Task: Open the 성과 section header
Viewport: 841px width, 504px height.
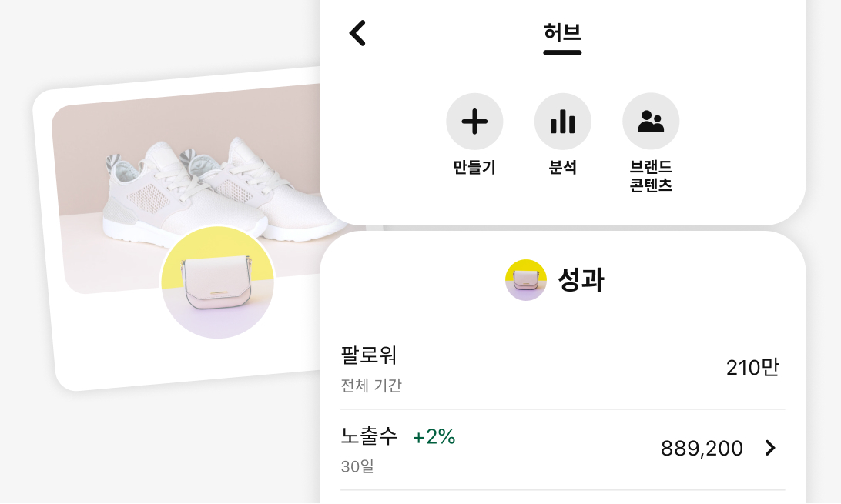Action: click(x=583, y=279)
